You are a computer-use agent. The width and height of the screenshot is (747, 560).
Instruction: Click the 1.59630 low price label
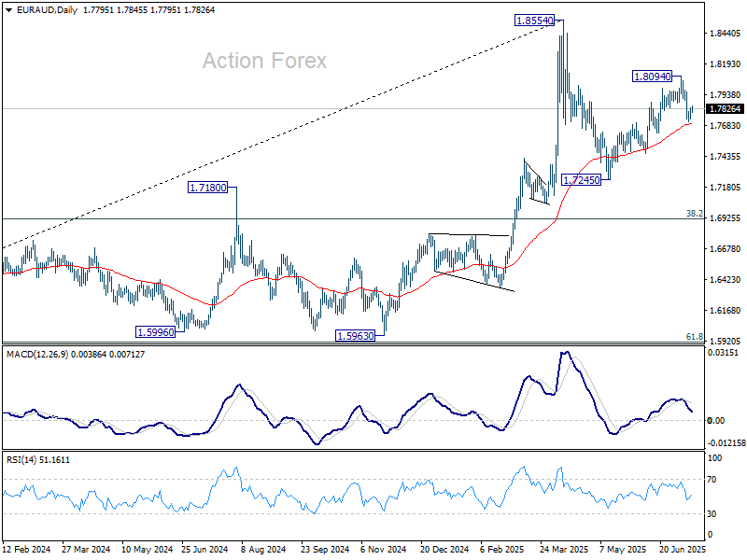coord(356,336)
